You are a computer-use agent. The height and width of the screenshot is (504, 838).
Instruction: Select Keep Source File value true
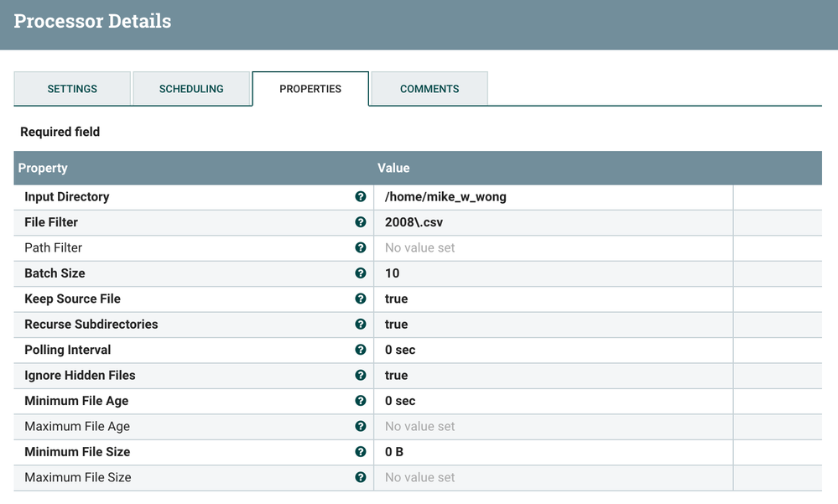(553, 299)
